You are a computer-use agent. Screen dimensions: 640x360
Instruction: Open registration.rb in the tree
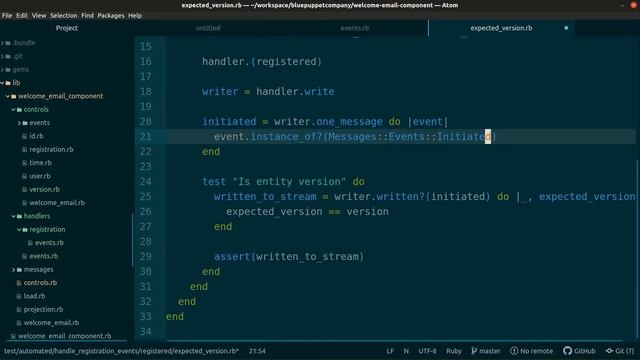tap(51, 150)
